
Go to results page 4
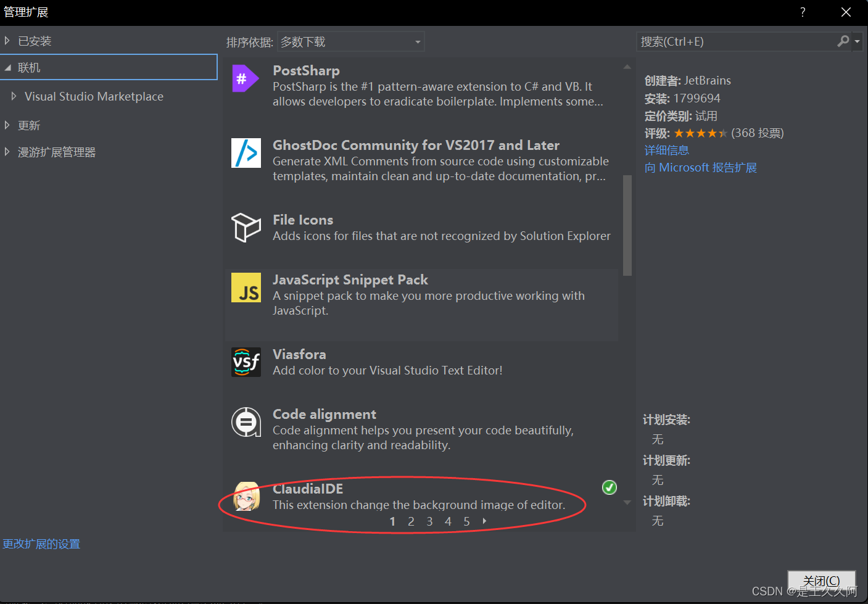point(448,521)
